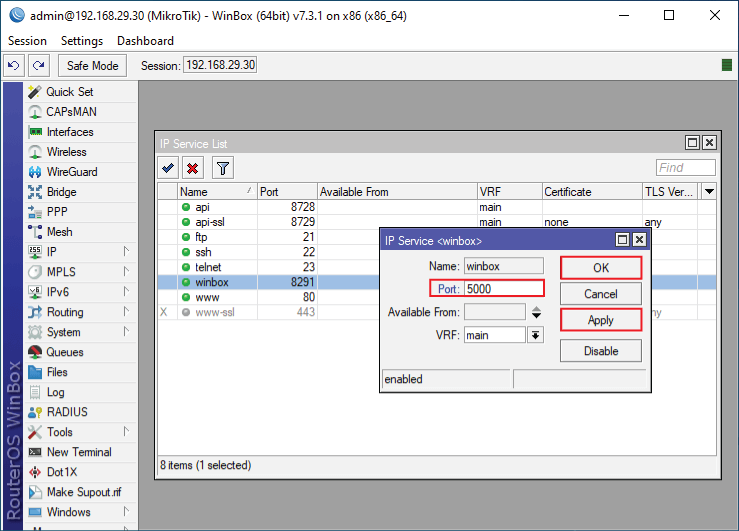Click the Available From input field
This screenshot has width=739, height=531.
(x=494, y=312)
